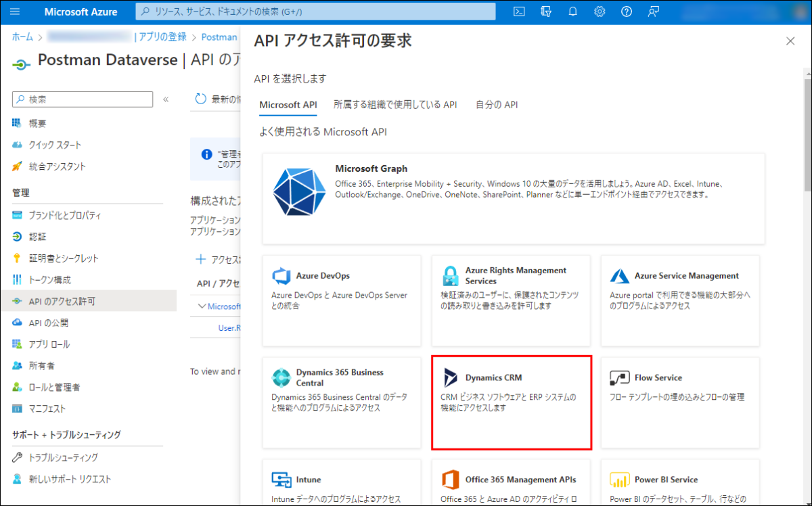Close the API アクセス許可の要求 panel
The height and width of the screenshot is (506, 812).
[x=790, y=41]
